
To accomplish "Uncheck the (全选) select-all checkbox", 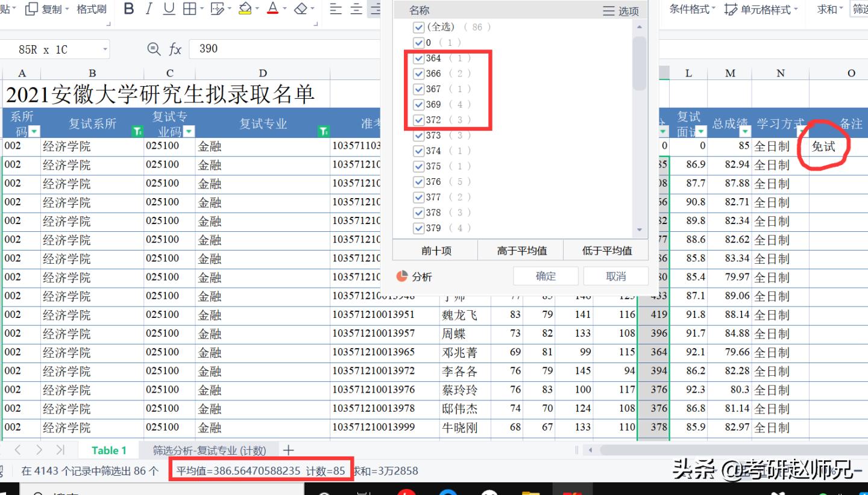I will tap(419, 26).
